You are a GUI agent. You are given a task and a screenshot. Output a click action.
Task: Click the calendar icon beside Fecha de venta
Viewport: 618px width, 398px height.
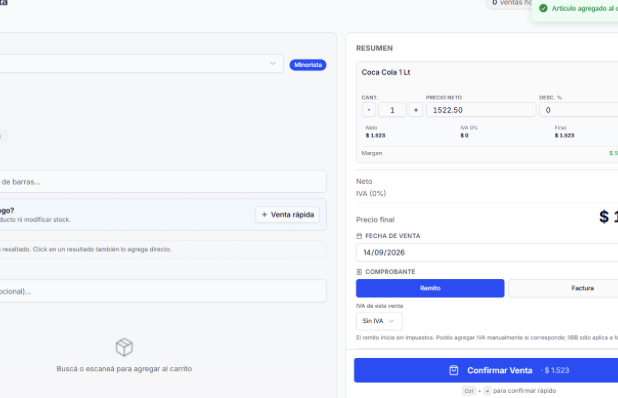[359, 236]
